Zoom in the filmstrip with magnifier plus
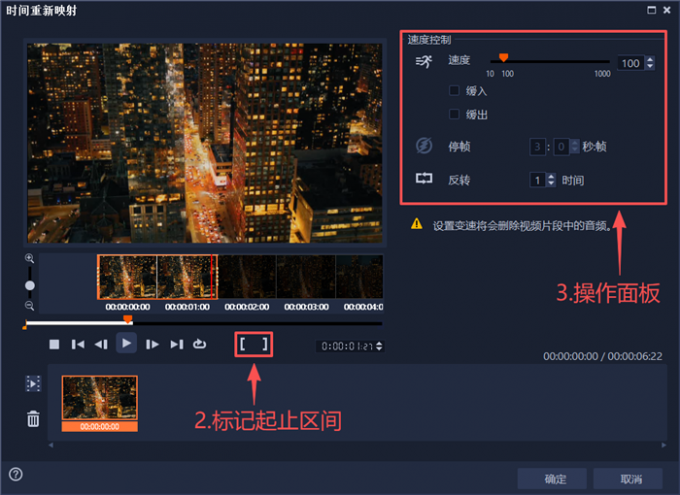Screen dimensions: 680x495 tap(29, 259)
